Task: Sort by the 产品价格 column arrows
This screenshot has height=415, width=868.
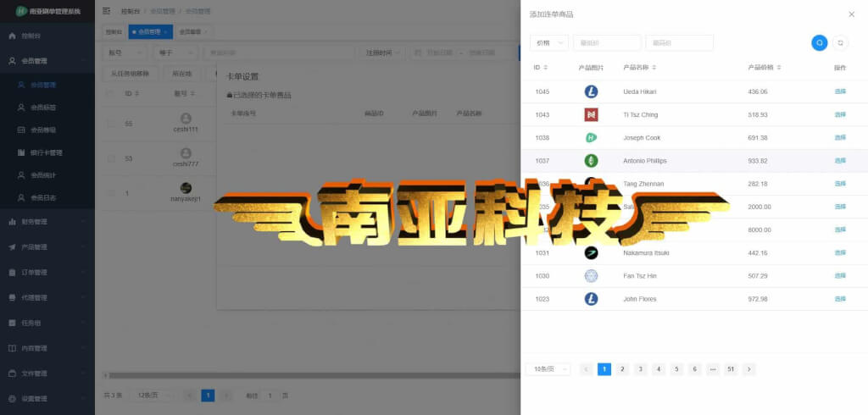Action: coord(779,68)
